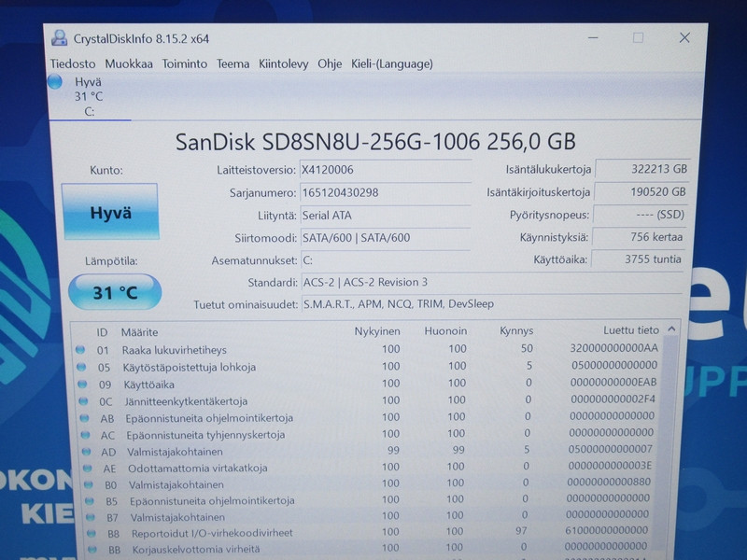Open the Muokkaa menu
This screenshot has width=747, height=560.
pyautogui.click(x=129, y=63)
